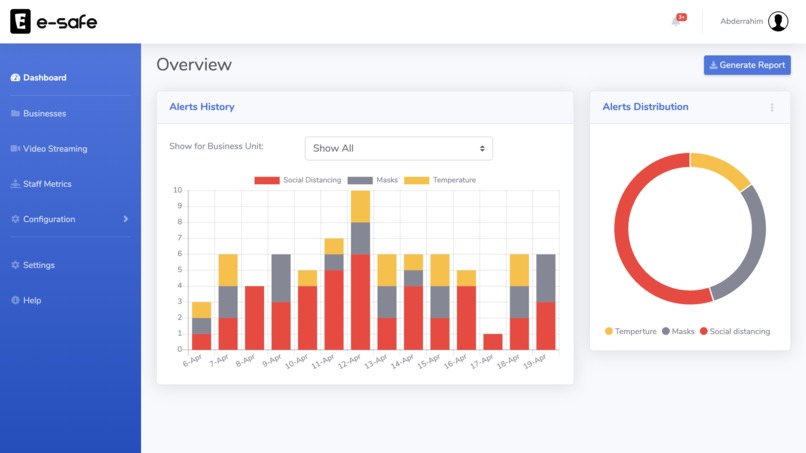Click the e-safe logo icon
806x453 pixels.
[x=21, y=22]
